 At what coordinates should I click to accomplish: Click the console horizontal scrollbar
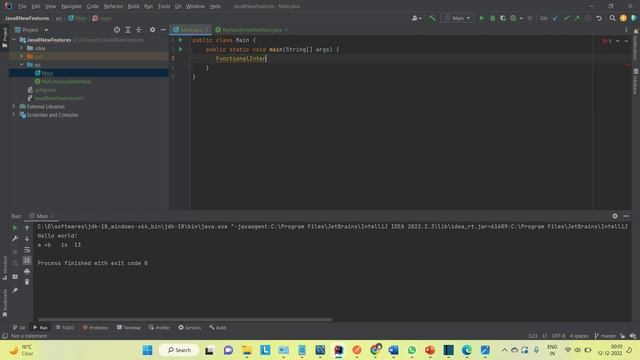185,320
